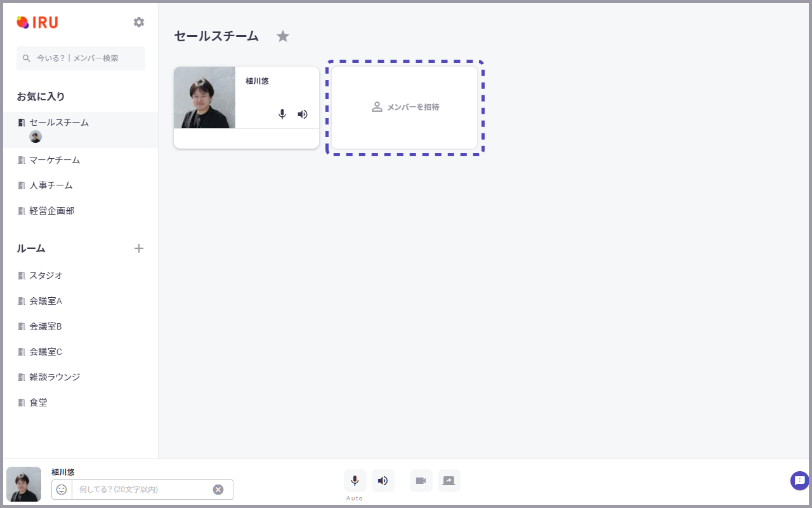
Task: Open 雑談ラウンジ room
Action: [81, 377]
